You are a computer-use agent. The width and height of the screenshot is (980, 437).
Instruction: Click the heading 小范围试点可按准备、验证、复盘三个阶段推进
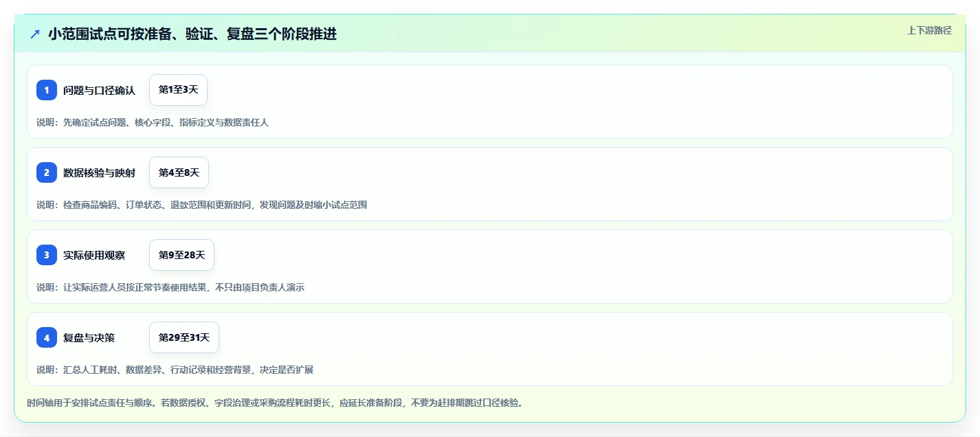click(192, 34)
